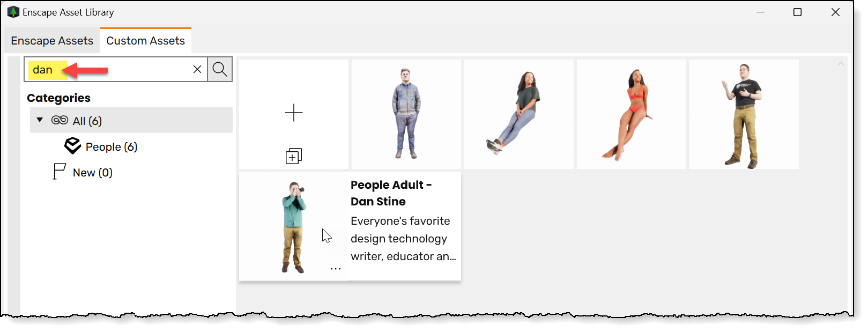Image resolution: width=868 pixels, height=332 pixels.
Task: Click the batch import assets icon
Action: pos(293,156)
